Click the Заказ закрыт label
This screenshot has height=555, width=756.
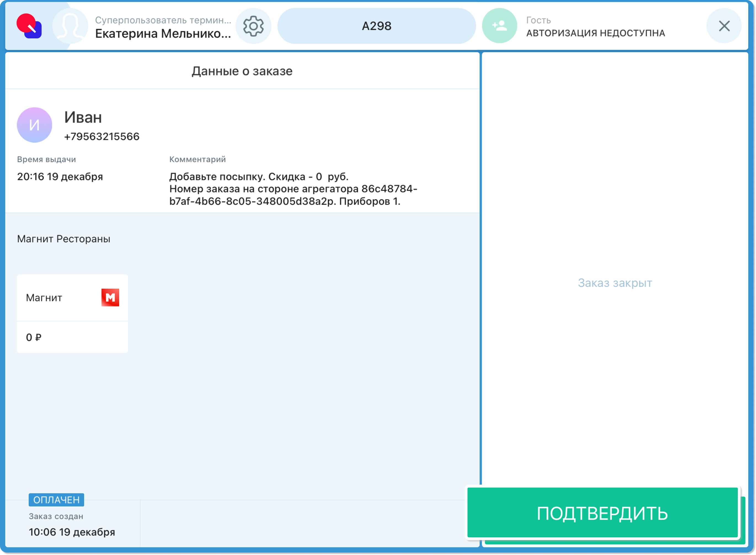click(x=615, y=283)
